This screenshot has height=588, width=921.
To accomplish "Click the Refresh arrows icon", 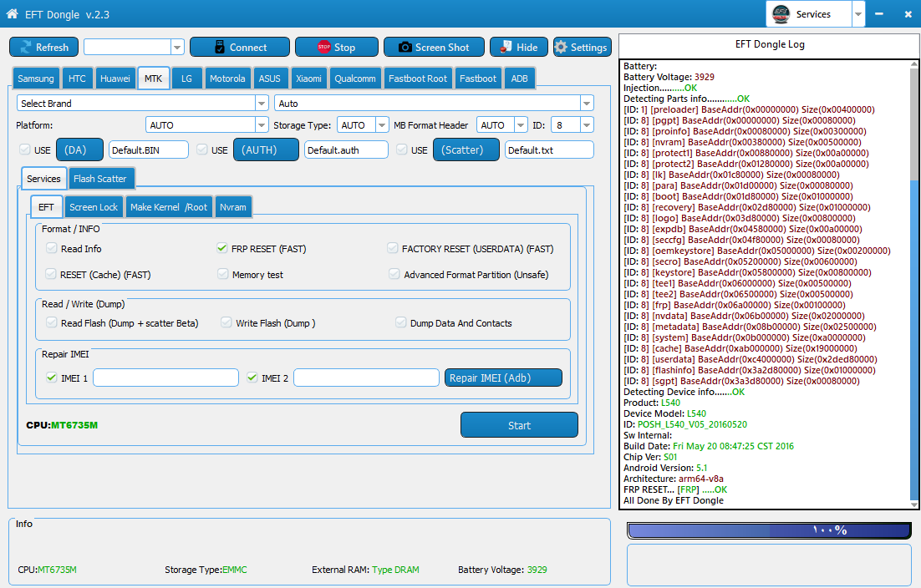I will 26,47.
